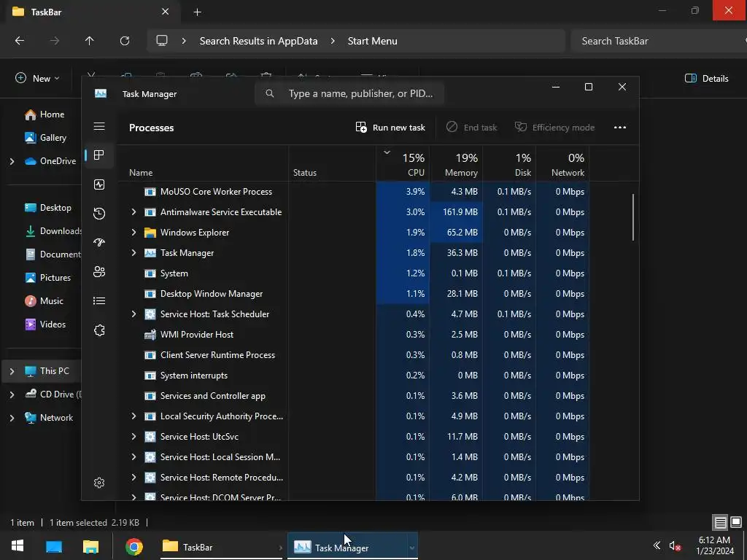Refresh the File Explorer view
Viewport: 747px width, 560px height.
click(x=125, y=41)
